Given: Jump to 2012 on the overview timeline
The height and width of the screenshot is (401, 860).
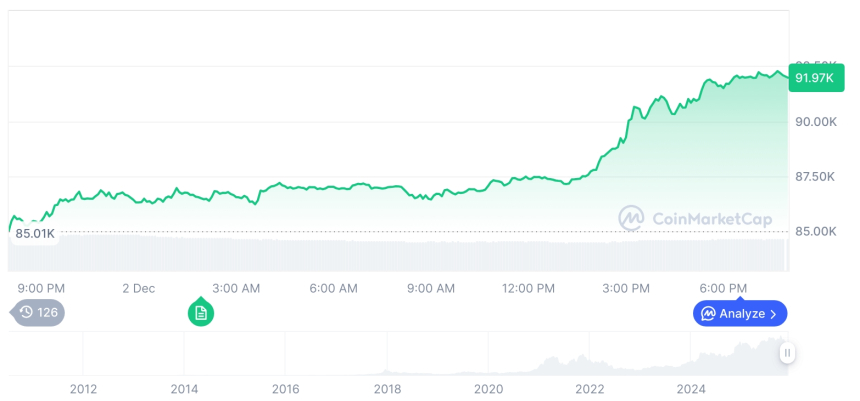Looking at the screenshot, I should click(x=83, y=389).
